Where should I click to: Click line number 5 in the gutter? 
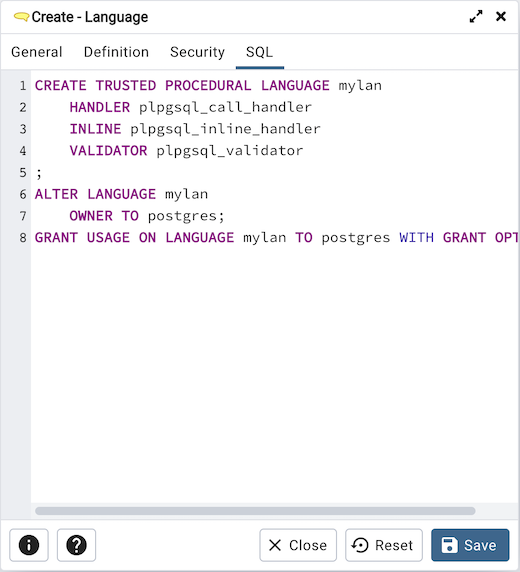[x=23, y=172]
